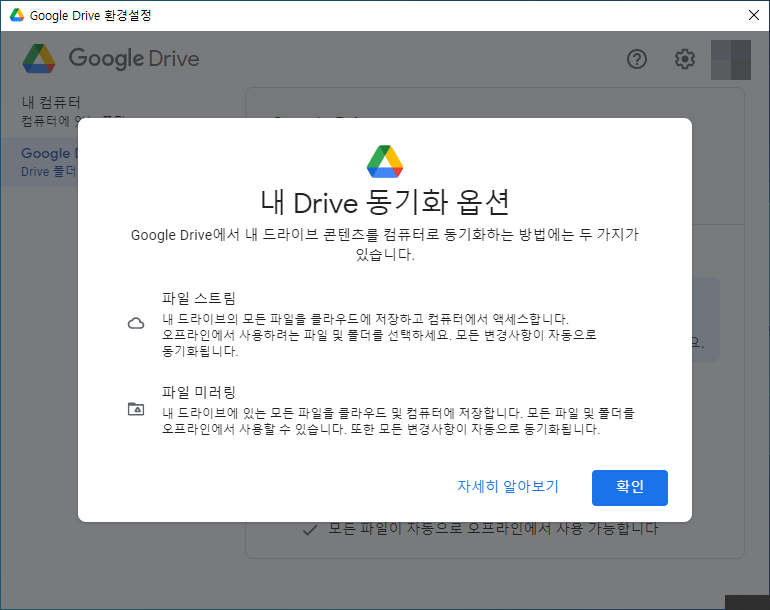Click the folder icon beside 파일 미러링
The image size is (770, 610).
click(136, 408)
